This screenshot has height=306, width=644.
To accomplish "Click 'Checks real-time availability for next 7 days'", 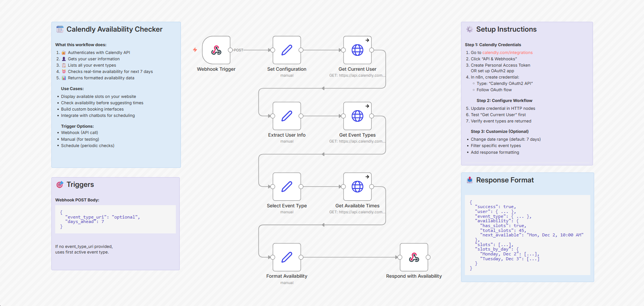I will click(x=110, y=71).
